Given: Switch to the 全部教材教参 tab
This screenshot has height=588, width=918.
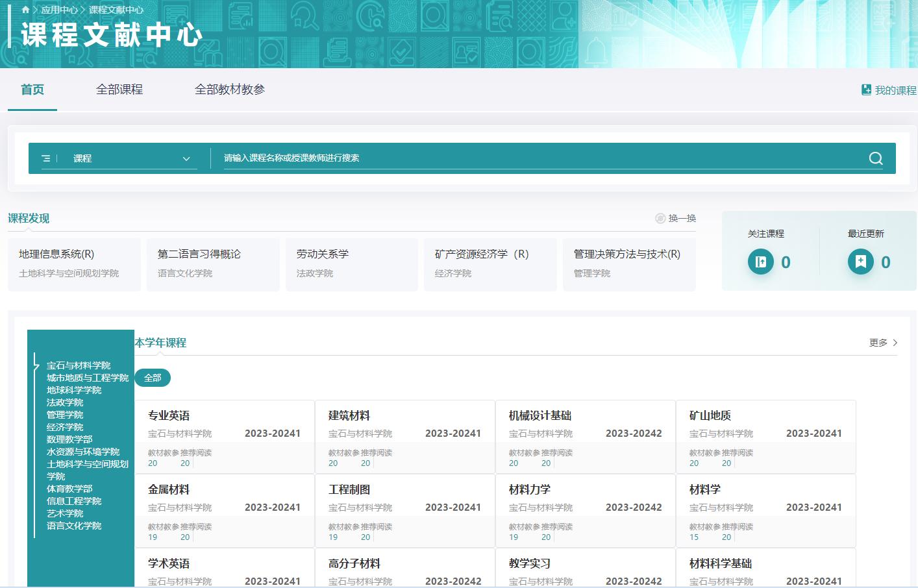Looking at the screenshot, I should point(230,90).
